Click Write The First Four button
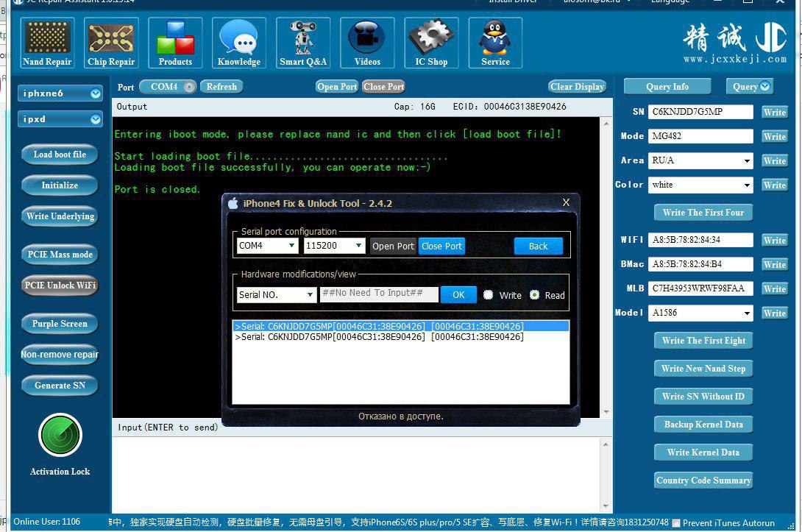Image resolution: width=802 pixels, height=532 pixels. click(x=703, y=213)
